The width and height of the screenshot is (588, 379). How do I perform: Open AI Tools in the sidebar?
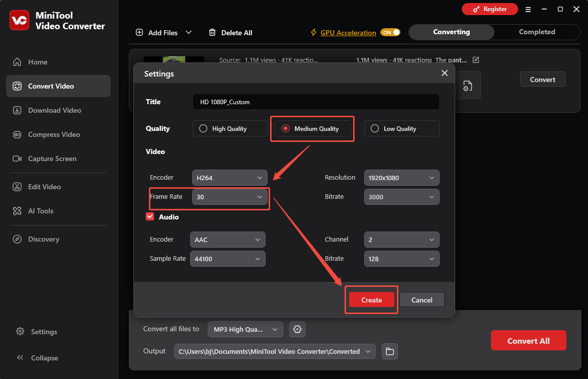click(x=58, y=211)
